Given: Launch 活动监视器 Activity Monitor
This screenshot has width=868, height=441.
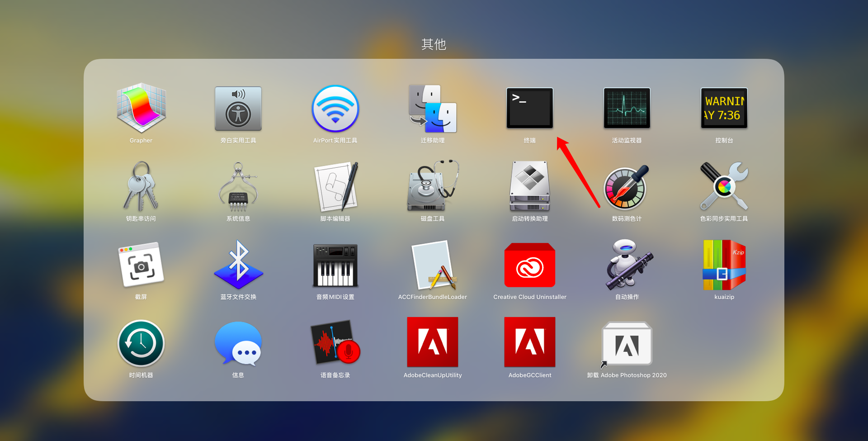Looking at the screenshot, I should [x=627, y=109].
